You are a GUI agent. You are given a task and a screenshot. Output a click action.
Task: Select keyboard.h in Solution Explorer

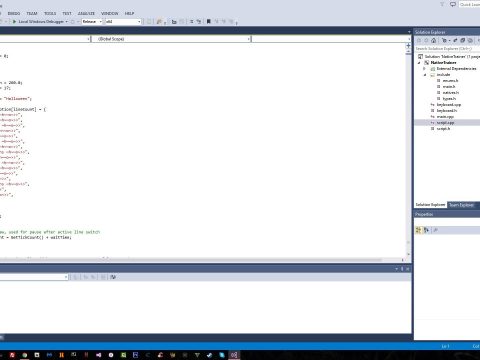point(447,111)
